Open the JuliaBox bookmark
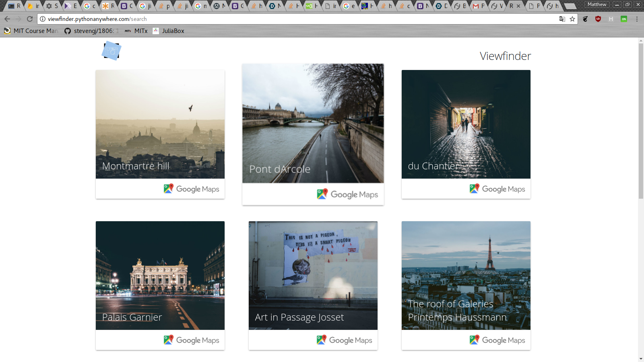The image size is (644, 362). 169,31
